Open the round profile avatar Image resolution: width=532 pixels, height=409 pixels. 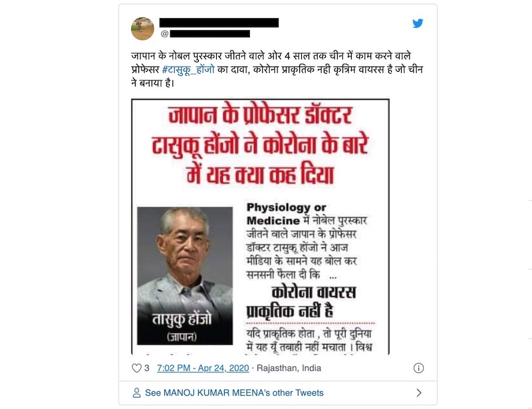142,29
